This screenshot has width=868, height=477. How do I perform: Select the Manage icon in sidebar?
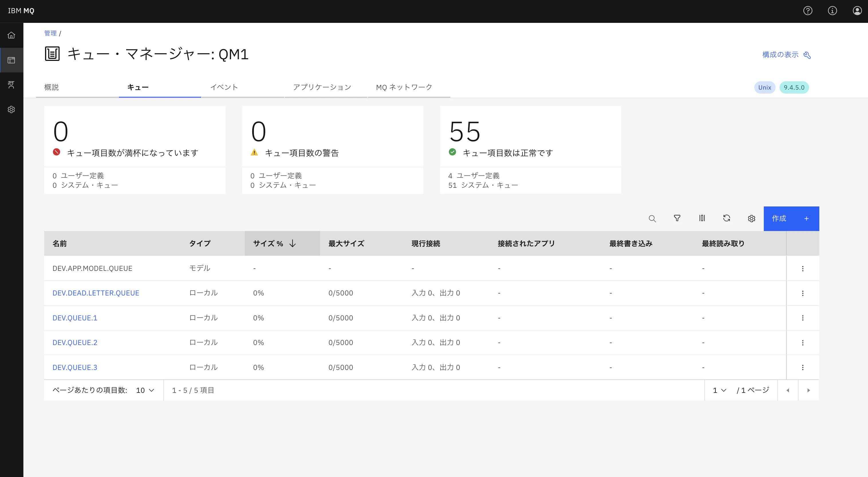coord(11,60)
